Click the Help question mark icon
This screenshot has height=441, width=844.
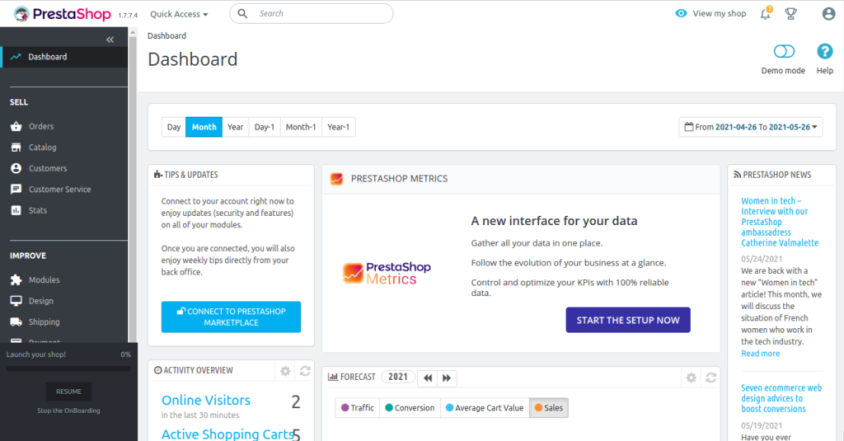coord(824,52)
